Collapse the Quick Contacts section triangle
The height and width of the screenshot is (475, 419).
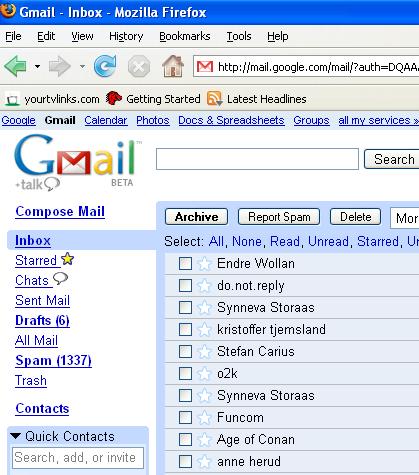(16, 436)
